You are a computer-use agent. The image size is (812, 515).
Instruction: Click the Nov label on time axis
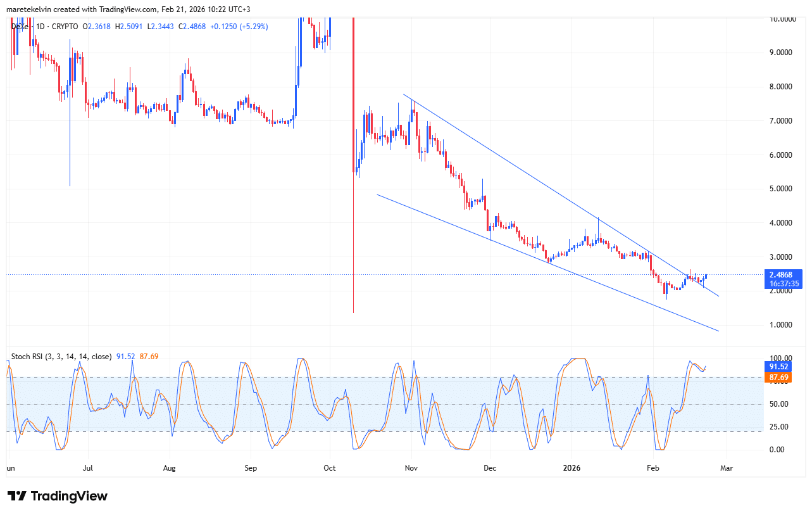click(x=411, y=469)
